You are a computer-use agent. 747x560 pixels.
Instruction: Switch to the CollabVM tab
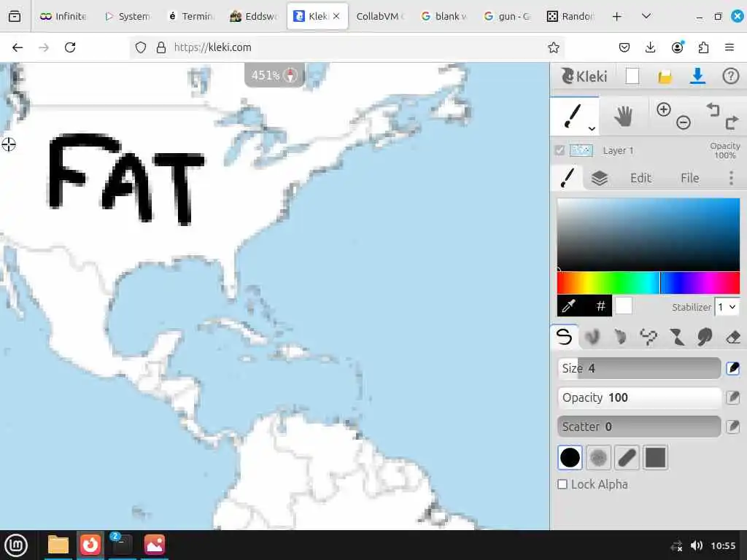380,16
